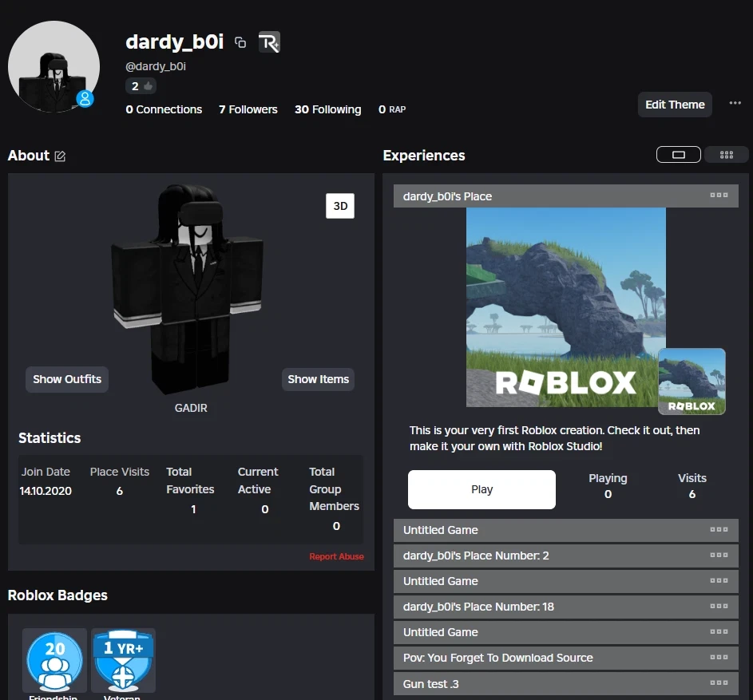
Task: Click the thumbs-up reputation badge showing 2
Action: (141, 86)
